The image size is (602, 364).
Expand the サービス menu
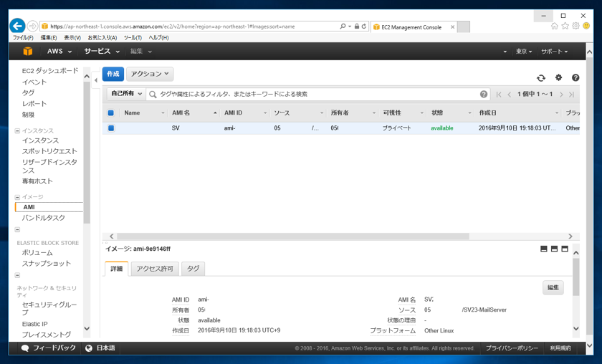point(102,51)
